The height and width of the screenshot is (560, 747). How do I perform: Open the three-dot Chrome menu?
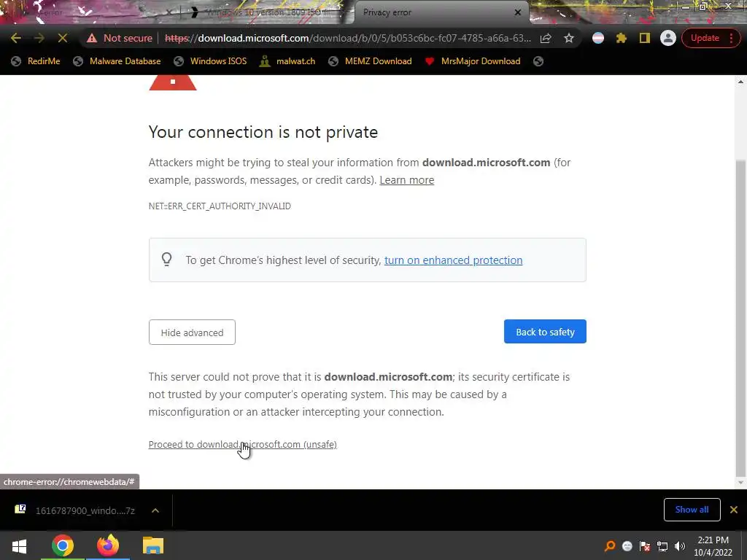click(731, 38)
